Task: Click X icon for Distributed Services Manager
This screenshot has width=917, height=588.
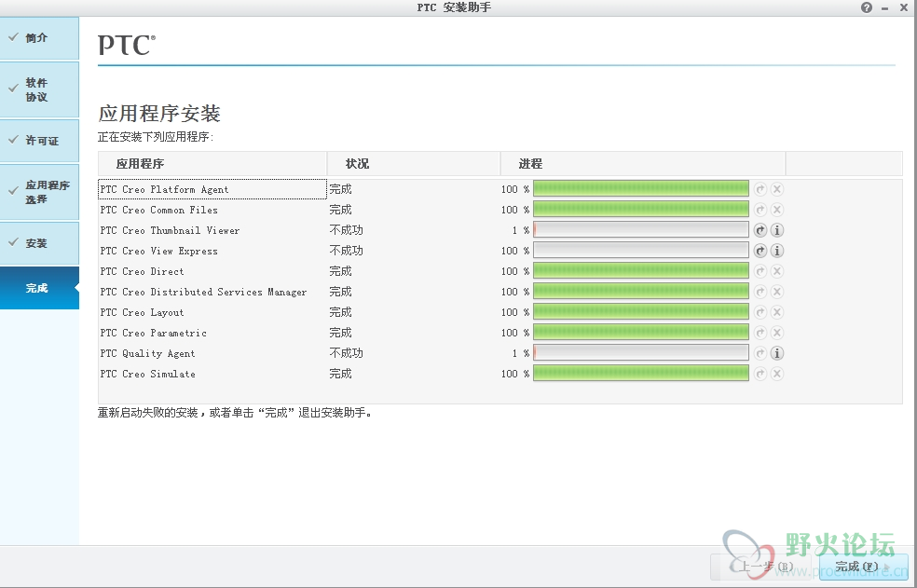Action: click(x=776, y=292)
